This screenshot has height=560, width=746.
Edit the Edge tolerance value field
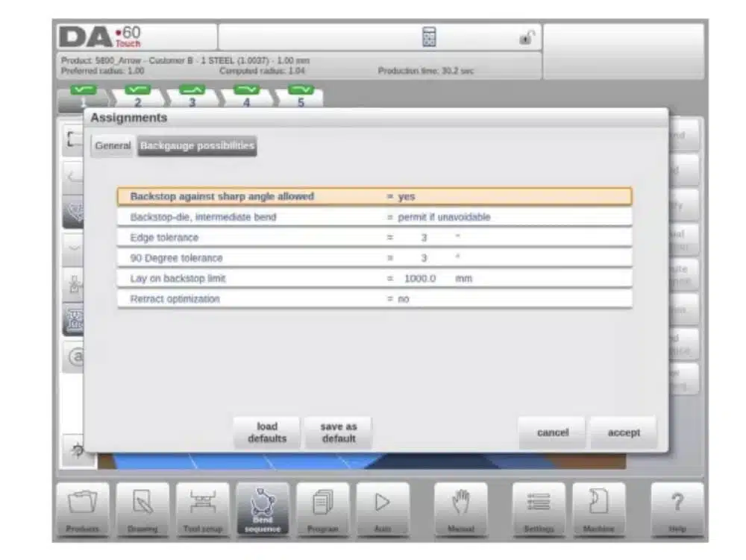click(x=424, y=238)
